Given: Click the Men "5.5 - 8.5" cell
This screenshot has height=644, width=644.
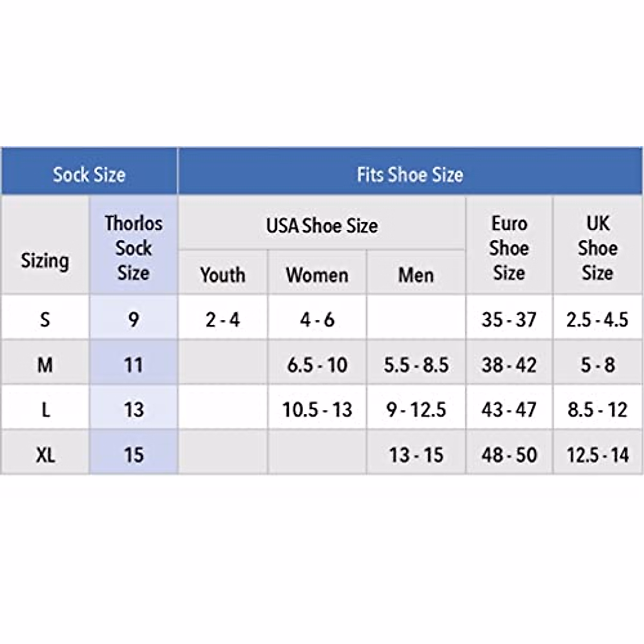Looking at the screenshot, I should click(416, 365).
